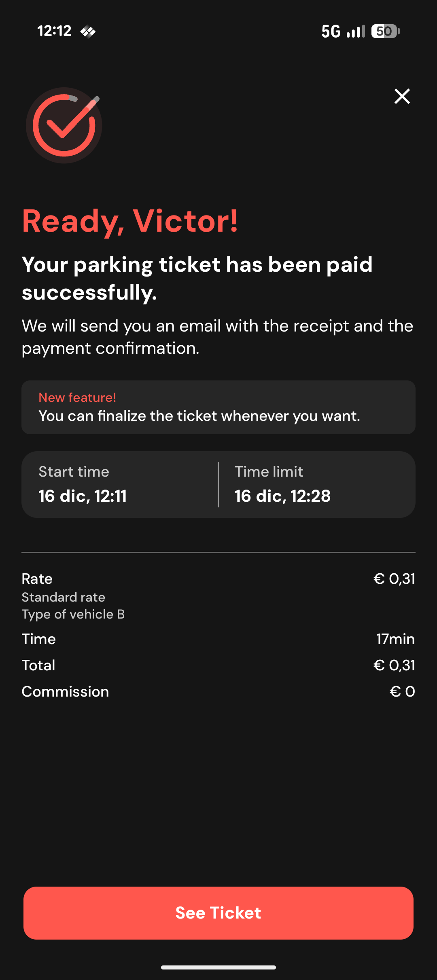Image resolution: width=437 pixels, height=980 pixels.
Task: Tap the Ready, Victor! heading
Action: click(x=130, y=221)
